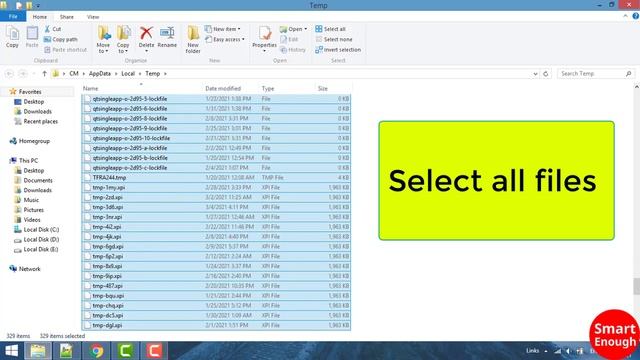Click the Rename icon
The image size is (640, 360).
167,37
